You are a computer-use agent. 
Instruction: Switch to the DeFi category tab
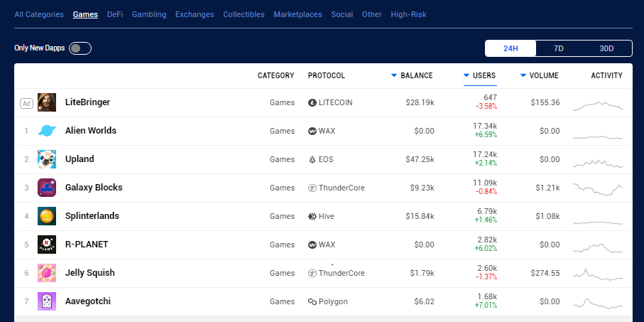(x=115, y=14)
